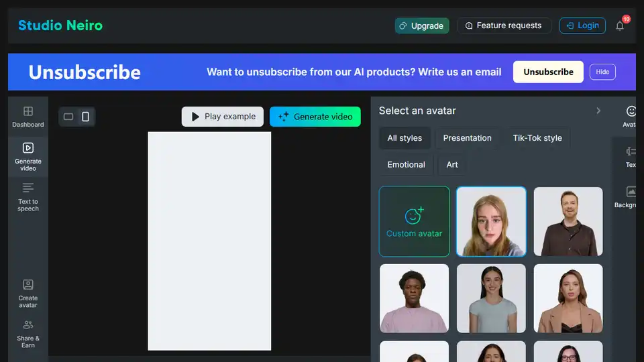Select the Emotional style filter
644x362 pixels.
[x=406, y=165]
